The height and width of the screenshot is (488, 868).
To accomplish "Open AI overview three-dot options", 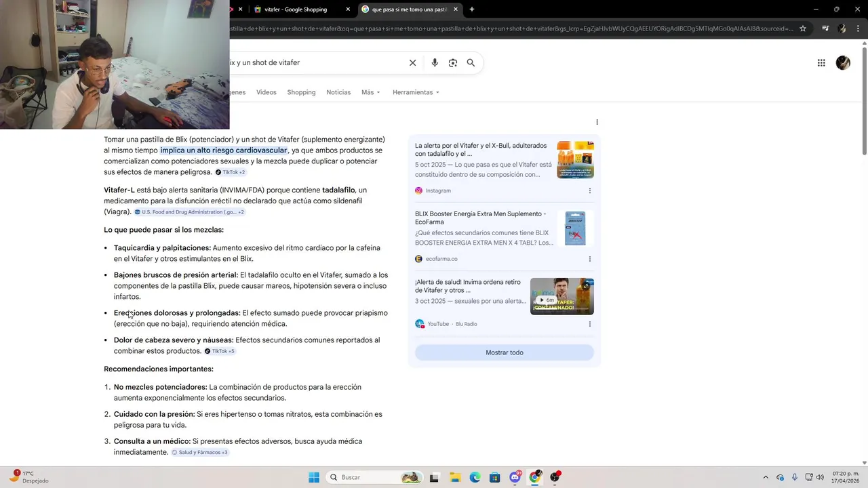I will tap(597, 122).
